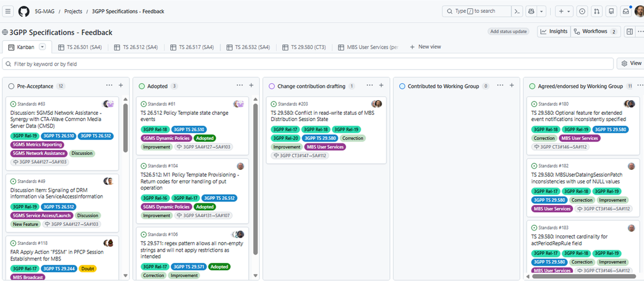Click Adopted column vertical scrollbar
The height and width of the screenshot is (281, 644).
point(255,179)
